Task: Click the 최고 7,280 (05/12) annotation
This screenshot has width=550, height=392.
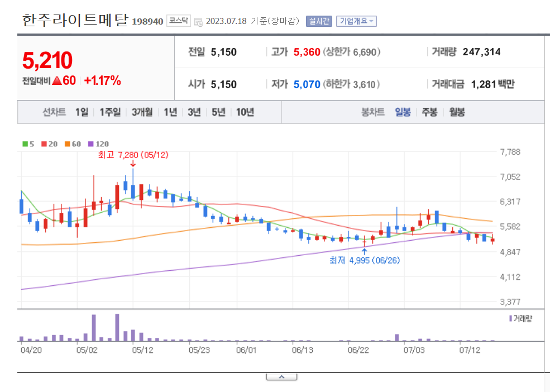Action: click(133, 155)
